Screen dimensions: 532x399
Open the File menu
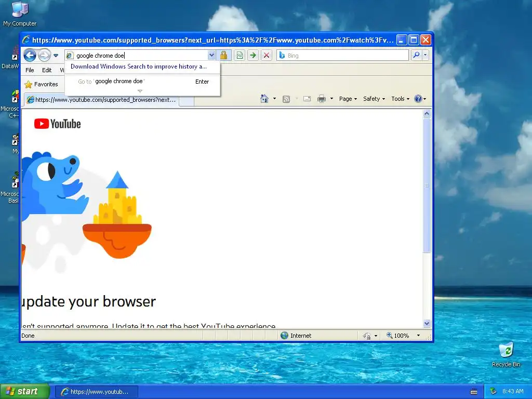click(30, 70)
